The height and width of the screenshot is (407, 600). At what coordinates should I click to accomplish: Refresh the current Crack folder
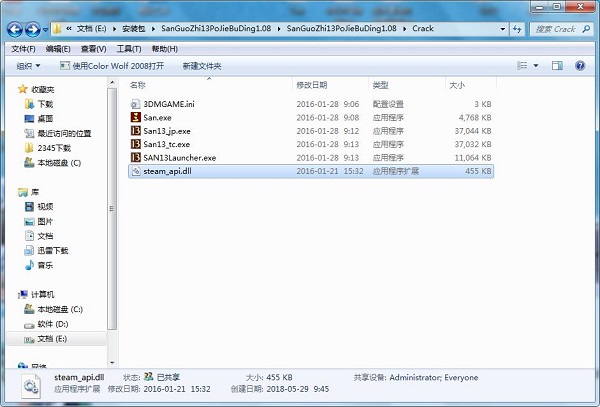coord(517,29)
